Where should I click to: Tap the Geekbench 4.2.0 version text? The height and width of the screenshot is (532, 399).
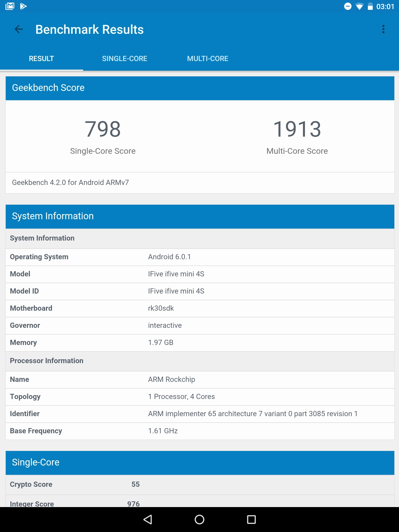[x=70, y=183]
